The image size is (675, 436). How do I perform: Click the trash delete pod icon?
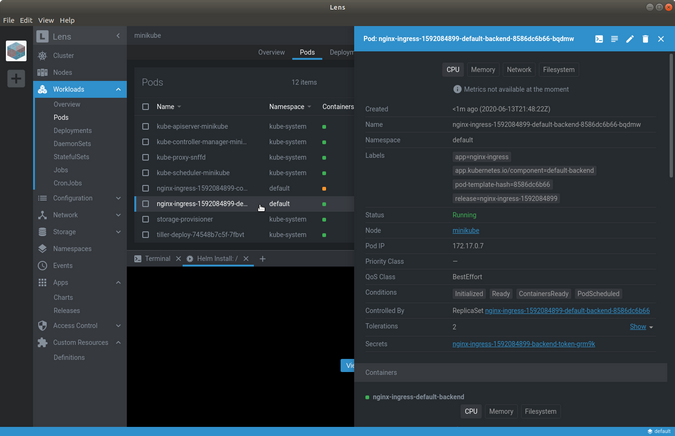point(645,39)
